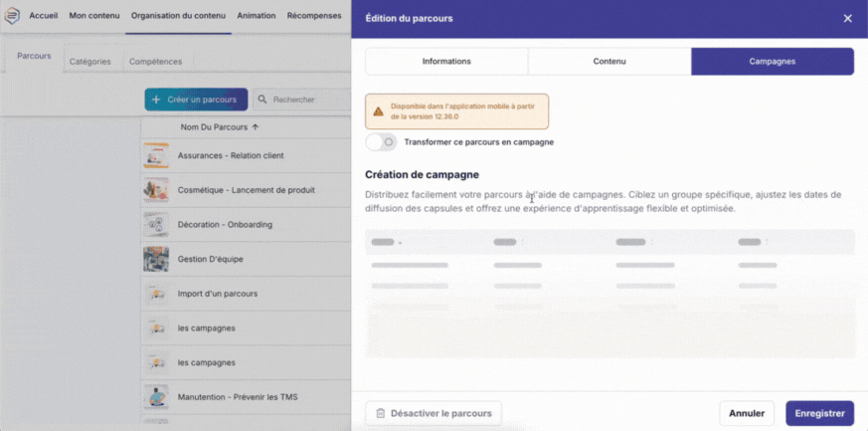
Task: Click the Enregistrer button
Action: pyautogui.click(x=819, y=413)
